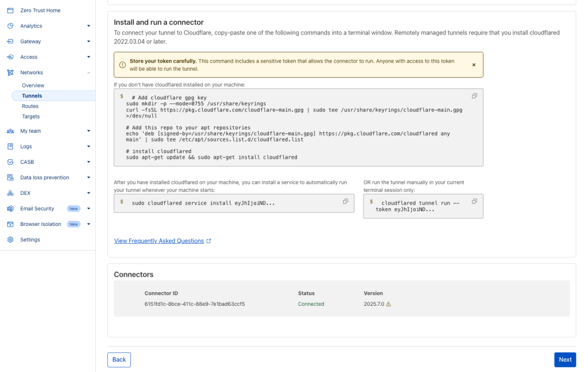The height and width of the screenshot is (372, 588).
Task: Open the Networks Overview page
Action: click(33, 86)
